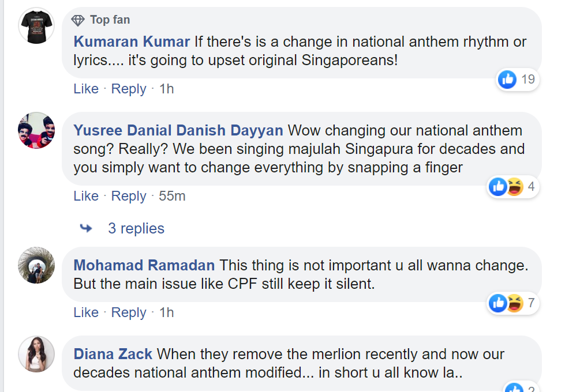Open Diana Zack's profile name link

point(113,354)
